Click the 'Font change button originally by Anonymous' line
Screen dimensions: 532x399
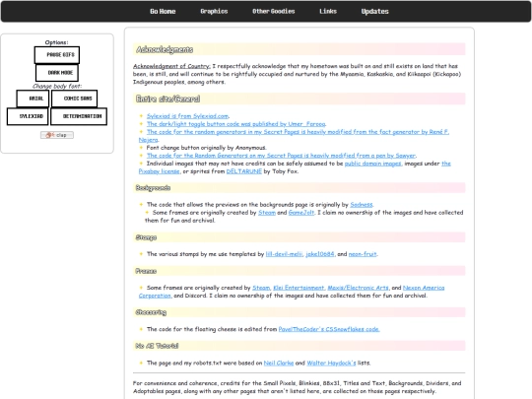click(206, 148)
